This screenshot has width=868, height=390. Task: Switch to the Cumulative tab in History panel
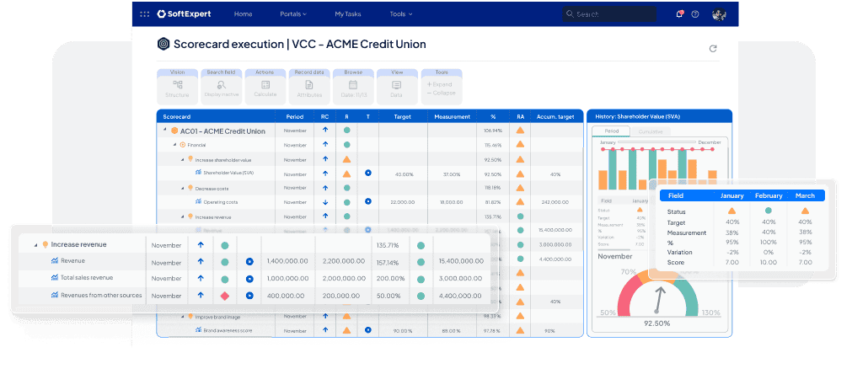click(650, 131)
